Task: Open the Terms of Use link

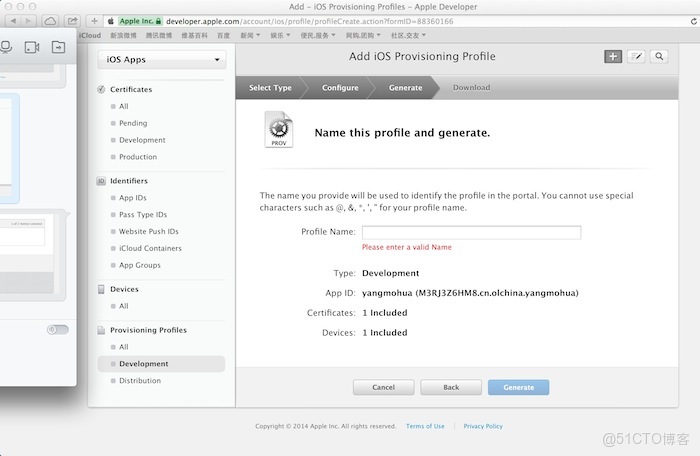Action: tap(425, 426)
